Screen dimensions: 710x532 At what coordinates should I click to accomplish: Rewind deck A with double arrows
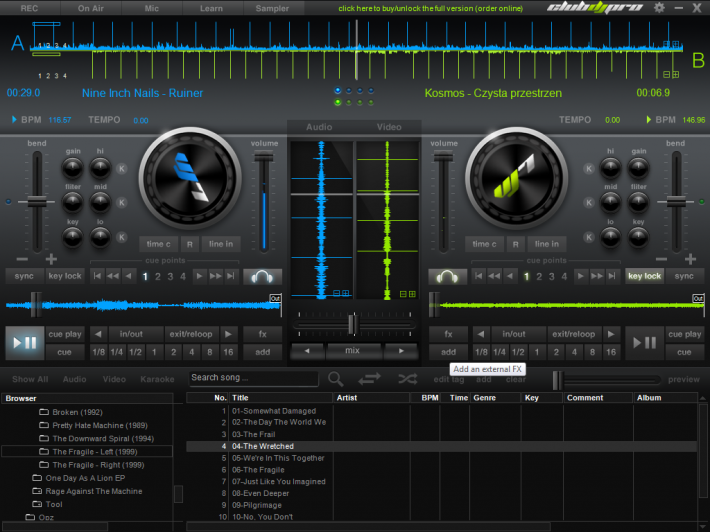tap(113, 276)
